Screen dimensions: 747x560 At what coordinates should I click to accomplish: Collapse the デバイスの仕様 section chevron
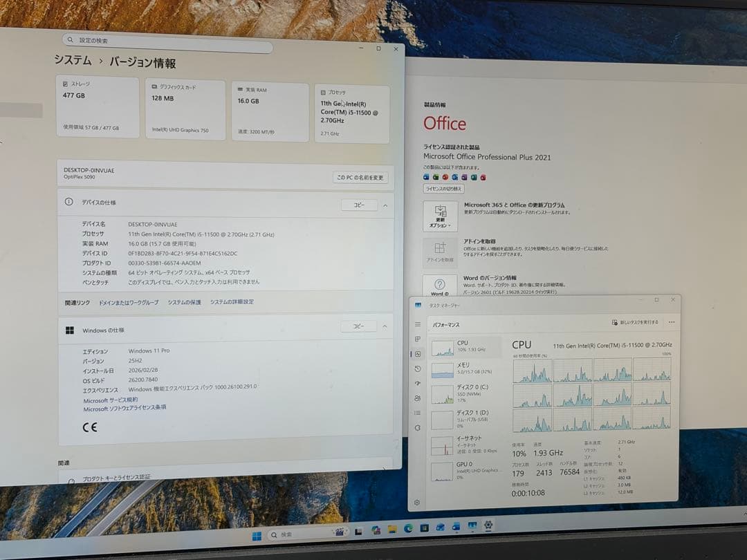[x=385, y=206]
